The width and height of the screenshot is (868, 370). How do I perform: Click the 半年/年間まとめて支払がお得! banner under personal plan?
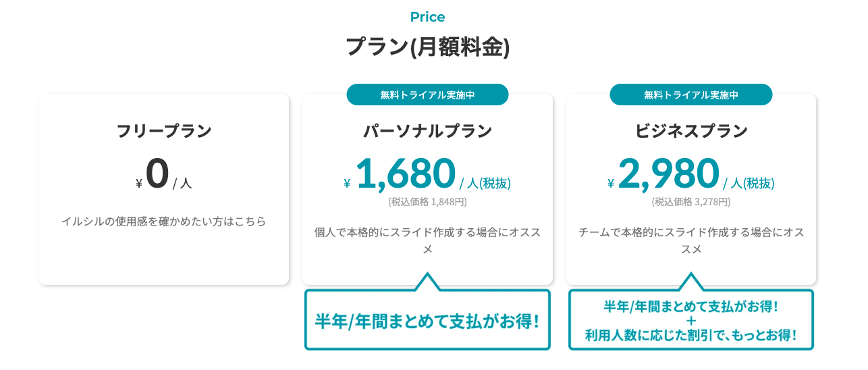point(427,320)
